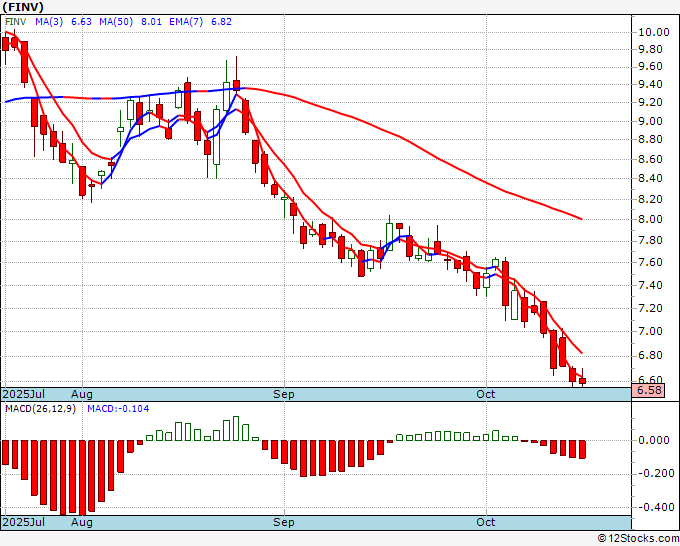Click Oct on the MACD date axis

coord(486,522)
